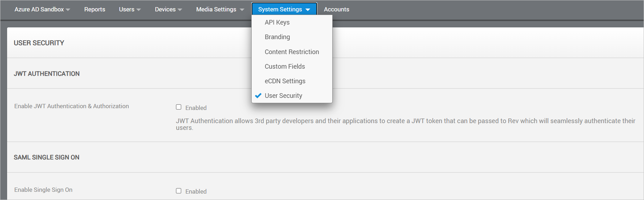Go to the Accounts tab
This screenshot has width=644, height=200.
point(336,9)
